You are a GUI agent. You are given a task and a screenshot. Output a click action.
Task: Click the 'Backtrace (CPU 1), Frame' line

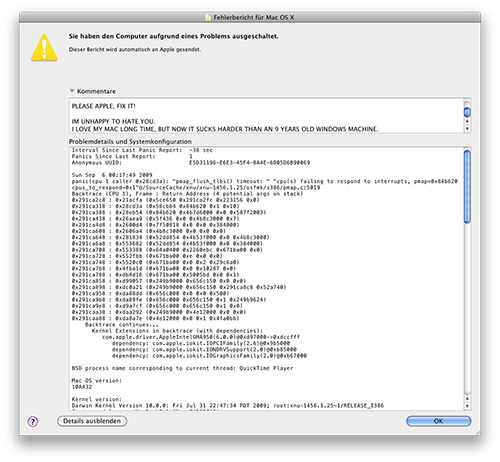click(187, 194)
